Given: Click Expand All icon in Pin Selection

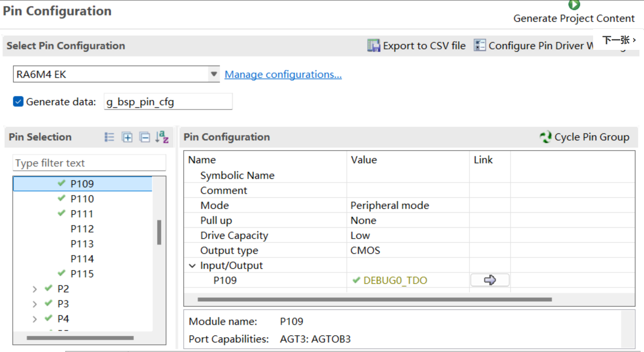Looking at the screenshot, I should [x=127, y=137].
